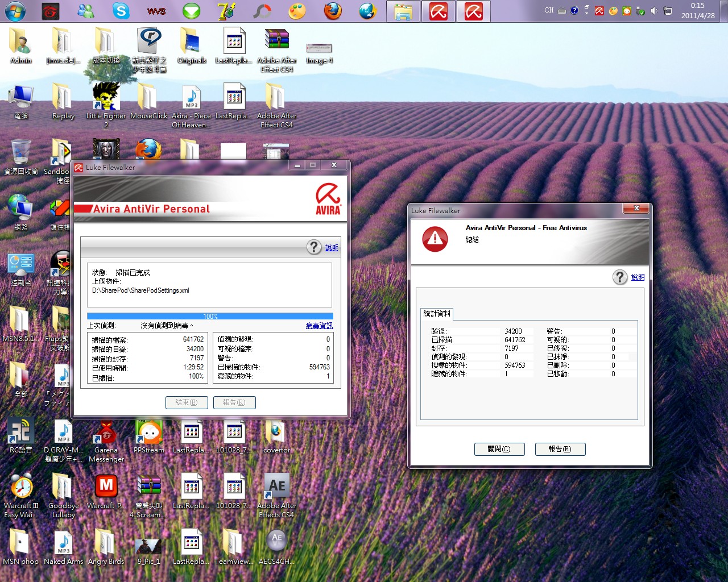Launch Skype from the taskbar
The height and width of the screenshot is (582, 728).
[x=121, y=11]
